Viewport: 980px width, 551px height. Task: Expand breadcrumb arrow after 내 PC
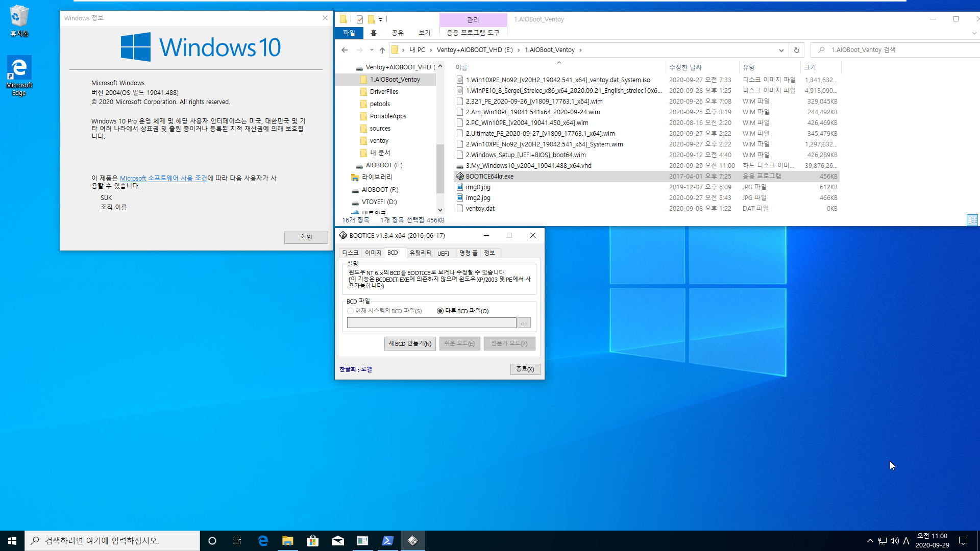click(x=431, y=50)
